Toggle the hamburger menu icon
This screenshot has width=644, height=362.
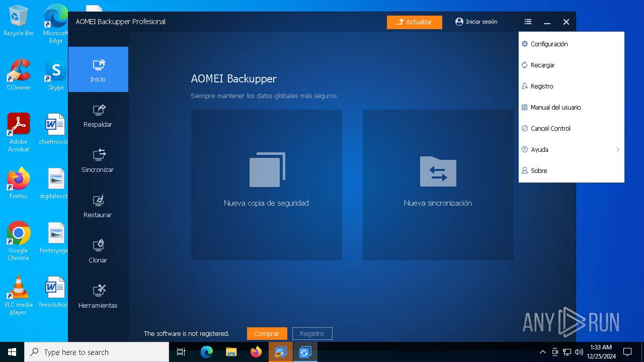point(528,22)
